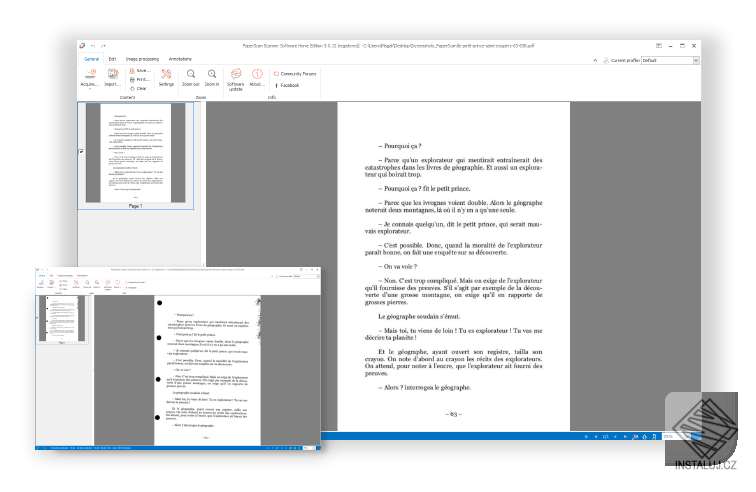The height and width of the screenshot is (492, 756).
Task: Click Clear in the Content group
Action: click(138, 89)
